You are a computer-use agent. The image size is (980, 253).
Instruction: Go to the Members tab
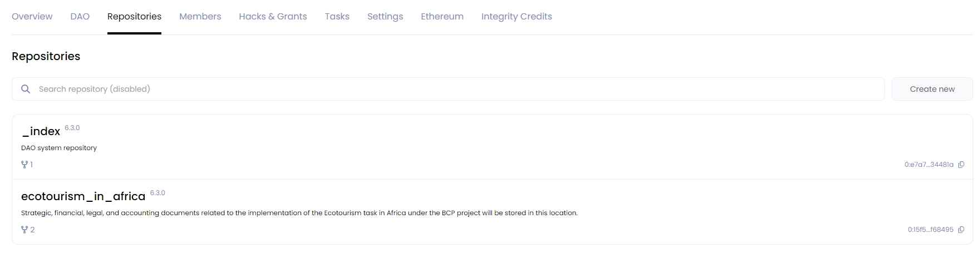pyautogui.click(x=200, y=17)
